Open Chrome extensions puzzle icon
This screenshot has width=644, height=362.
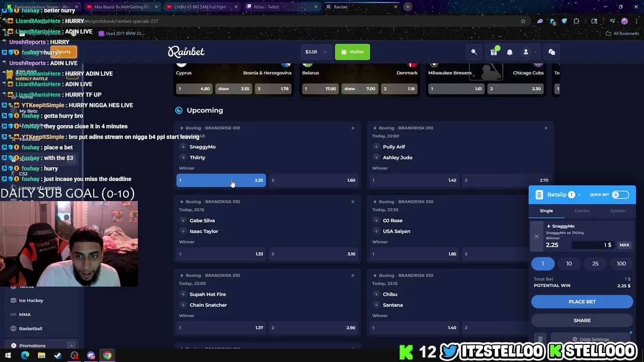click(577, 21)
